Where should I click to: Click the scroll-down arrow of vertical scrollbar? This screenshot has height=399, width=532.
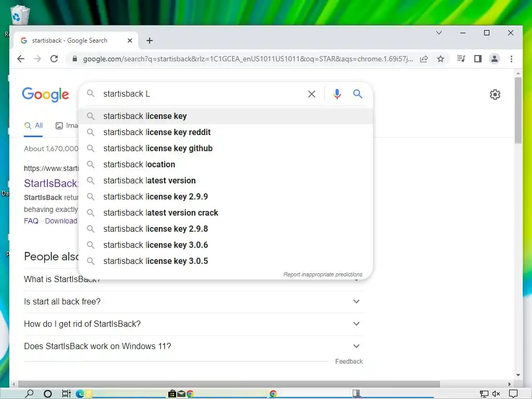click(518, 375)
